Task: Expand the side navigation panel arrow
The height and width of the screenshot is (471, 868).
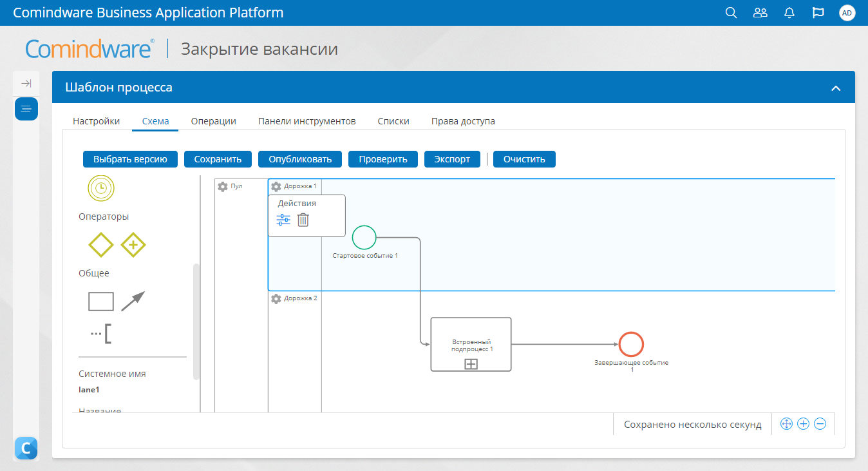Action: click(26, 83)
